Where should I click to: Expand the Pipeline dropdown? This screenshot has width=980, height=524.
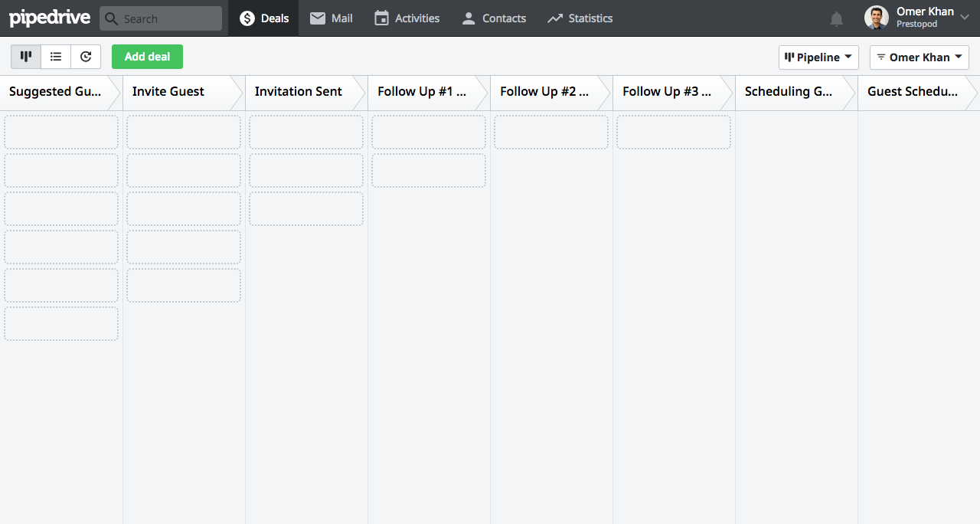pos(818,57)
